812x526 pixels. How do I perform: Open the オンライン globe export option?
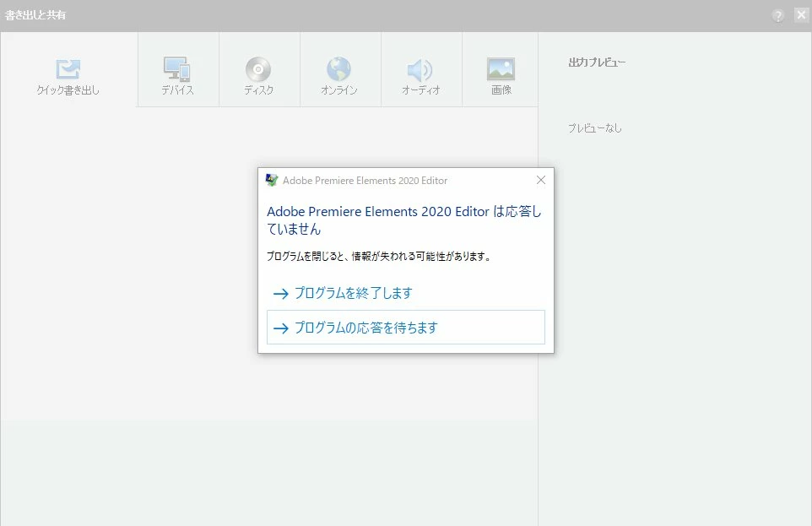pos(338,69)
